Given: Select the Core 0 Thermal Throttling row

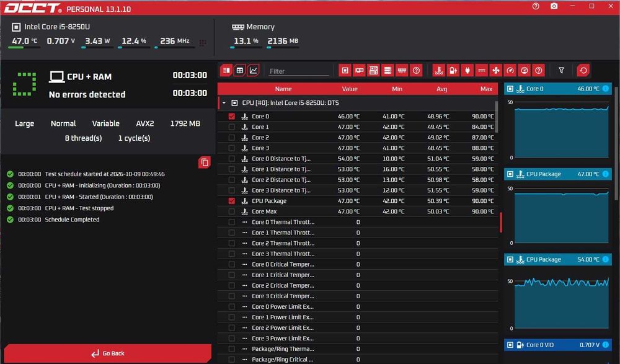Looking at the screenshot, I should pyautogui.click(x=358, y=222).
